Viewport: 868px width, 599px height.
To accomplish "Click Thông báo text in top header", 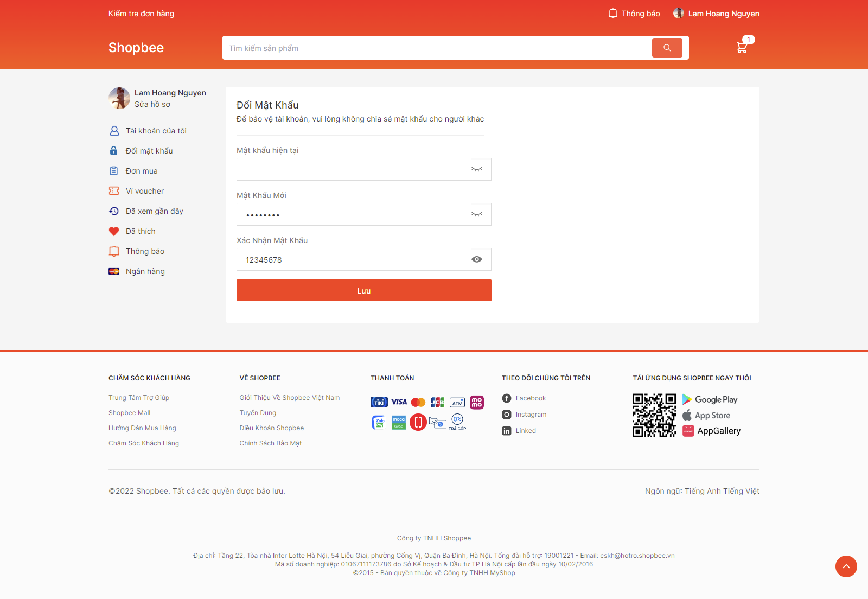I will coord(641,14).
